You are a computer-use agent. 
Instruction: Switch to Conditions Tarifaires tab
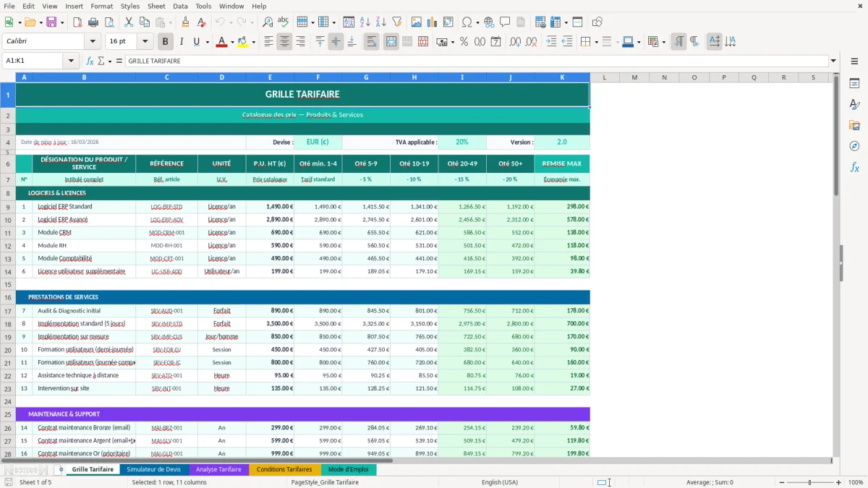click(284, 469)
